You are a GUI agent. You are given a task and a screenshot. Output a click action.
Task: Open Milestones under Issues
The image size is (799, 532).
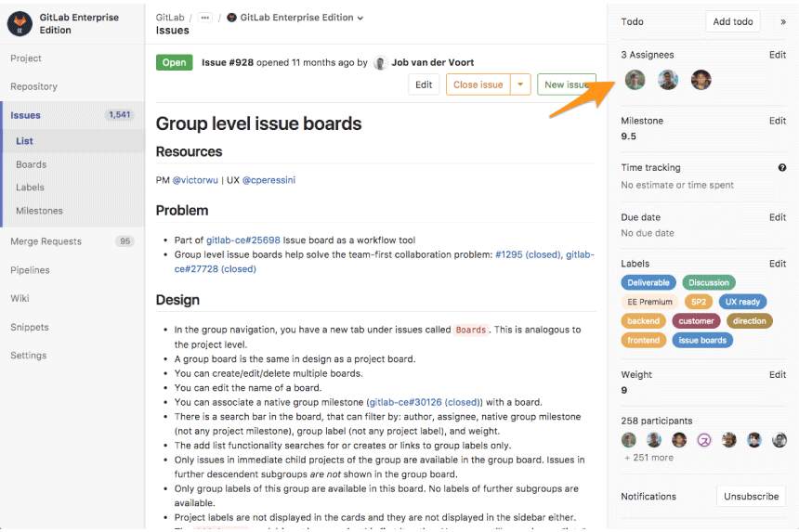point(39,211)
